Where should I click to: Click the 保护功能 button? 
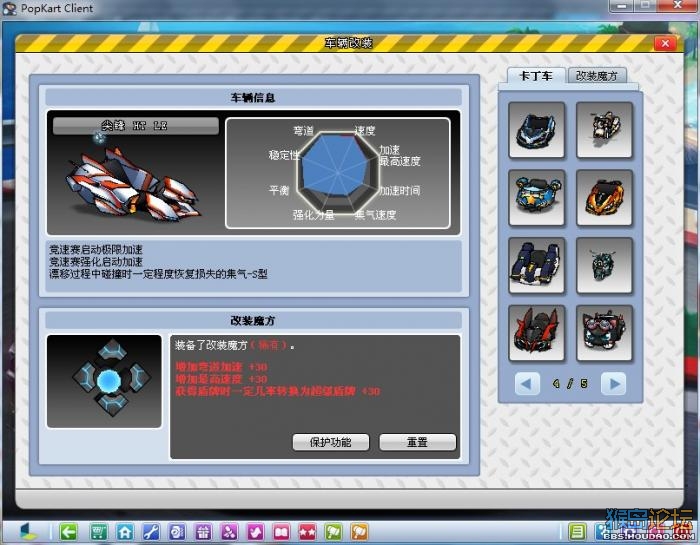(331, 442)
